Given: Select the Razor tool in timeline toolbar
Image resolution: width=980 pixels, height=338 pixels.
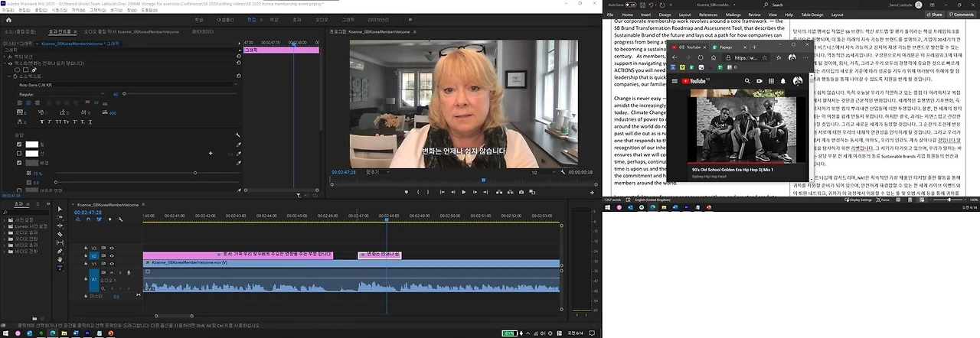Looking at the screenshot, I should [60, 234].
